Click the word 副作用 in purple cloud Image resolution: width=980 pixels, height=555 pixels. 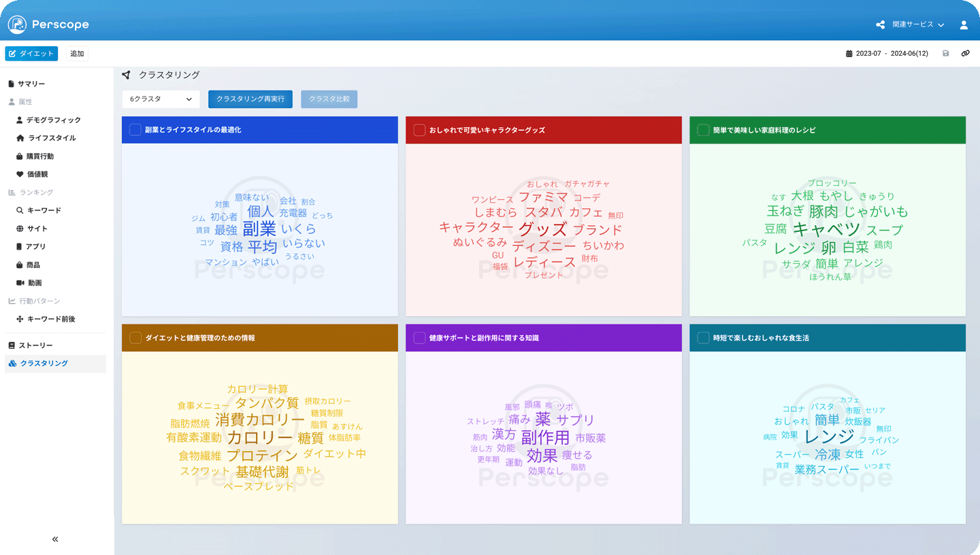pos(545,437)
